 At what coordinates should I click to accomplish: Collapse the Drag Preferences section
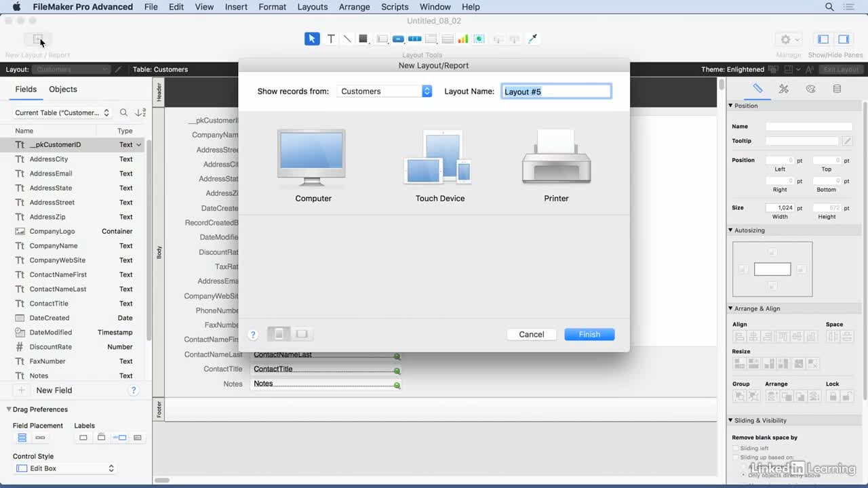click(x=9, y=409)
